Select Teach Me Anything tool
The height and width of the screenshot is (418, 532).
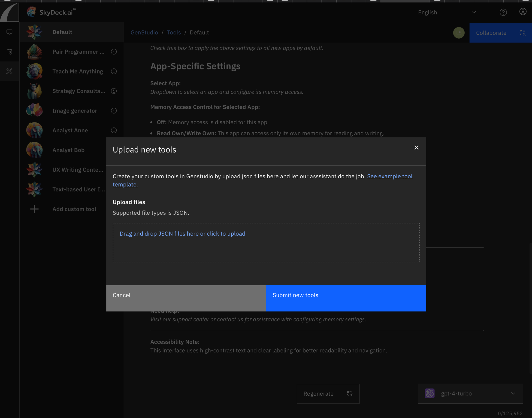click(x=72, y=71)
